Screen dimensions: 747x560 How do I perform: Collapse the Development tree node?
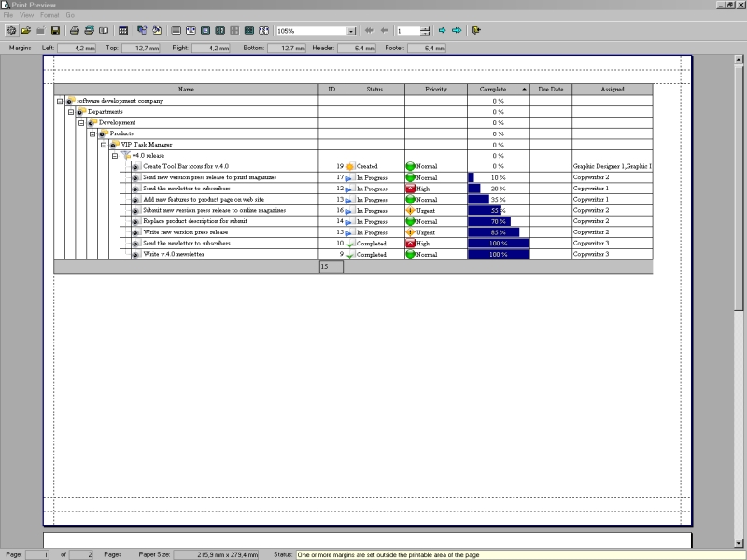81,123
